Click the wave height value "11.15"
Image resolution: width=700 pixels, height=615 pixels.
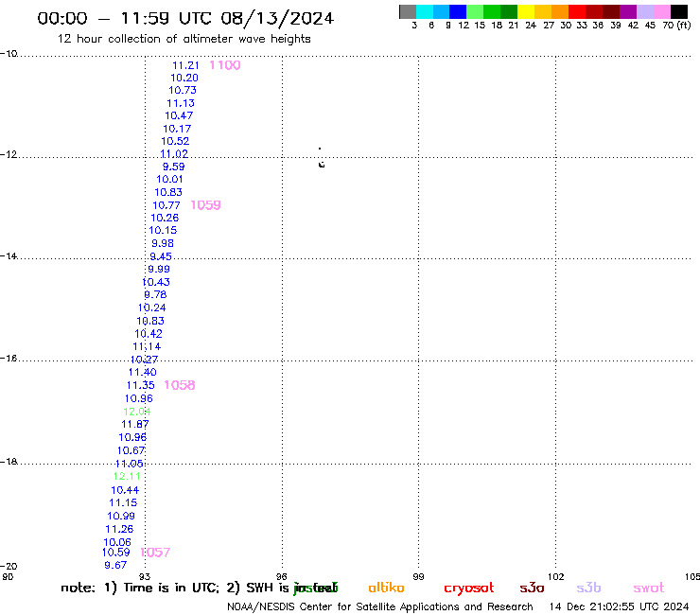pyautogui.click(x=123, y=503)
